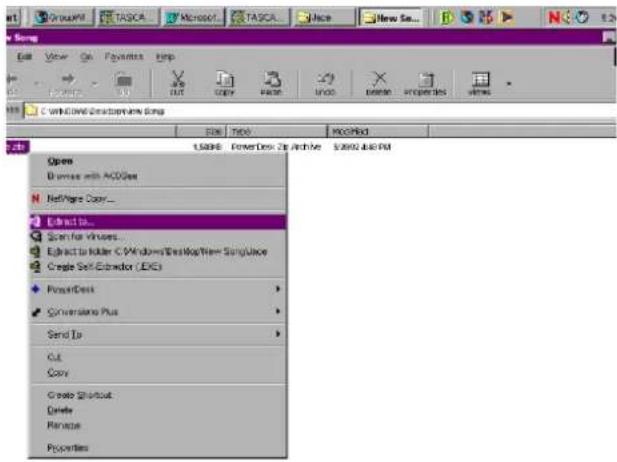Screen dimensions: 617x462
Task: Choose Scan for Viruses
Action: pos(83,237)
